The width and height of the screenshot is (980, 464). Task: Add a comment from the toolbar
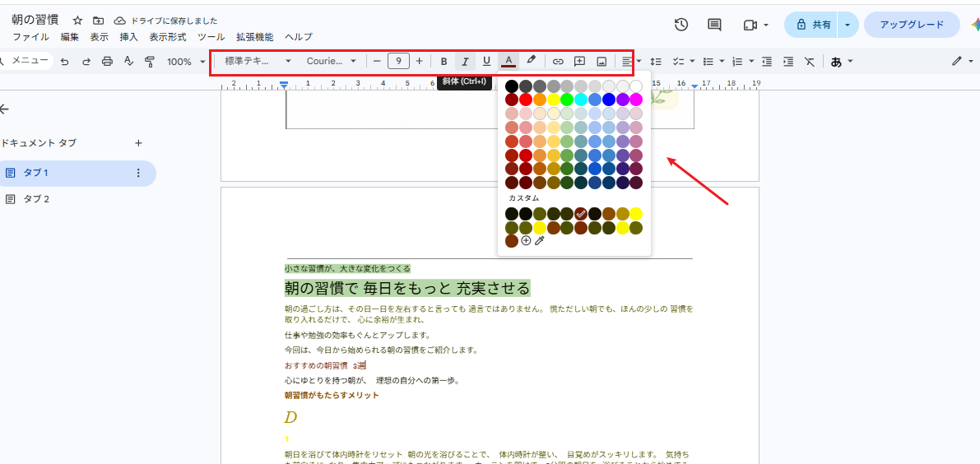(x=579, y=61)
